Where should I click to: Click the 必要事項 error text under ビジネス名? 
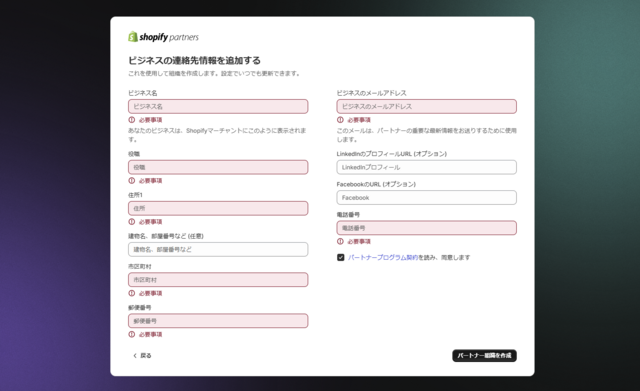[150, 120]
